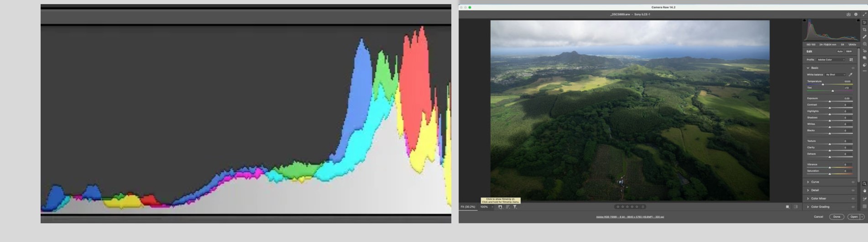The width and height of the screenshot is (868, 242).
Task: Toggle Color Mixer panel visibility eye
Action: point(853,199)
